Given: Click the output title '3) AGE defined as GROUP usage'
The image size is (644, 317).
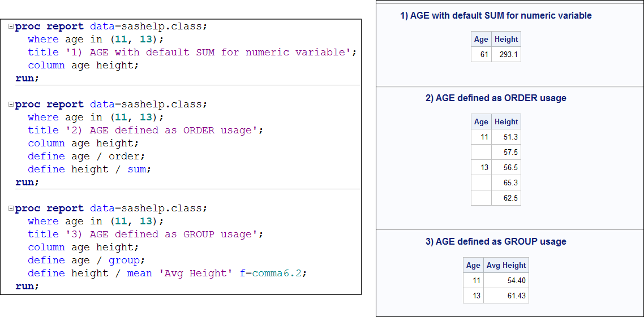Looking at the screenshot, I should (x=496, y=242).
